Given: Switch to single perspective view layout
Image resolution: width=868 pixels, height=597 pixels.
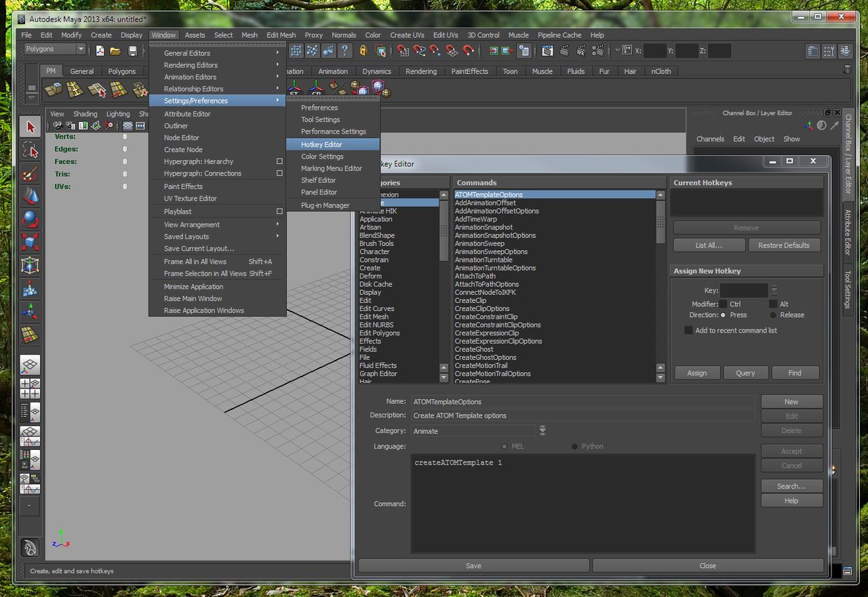Looking at the screenshot, I should pyautogui.click(x=30, y=365).
